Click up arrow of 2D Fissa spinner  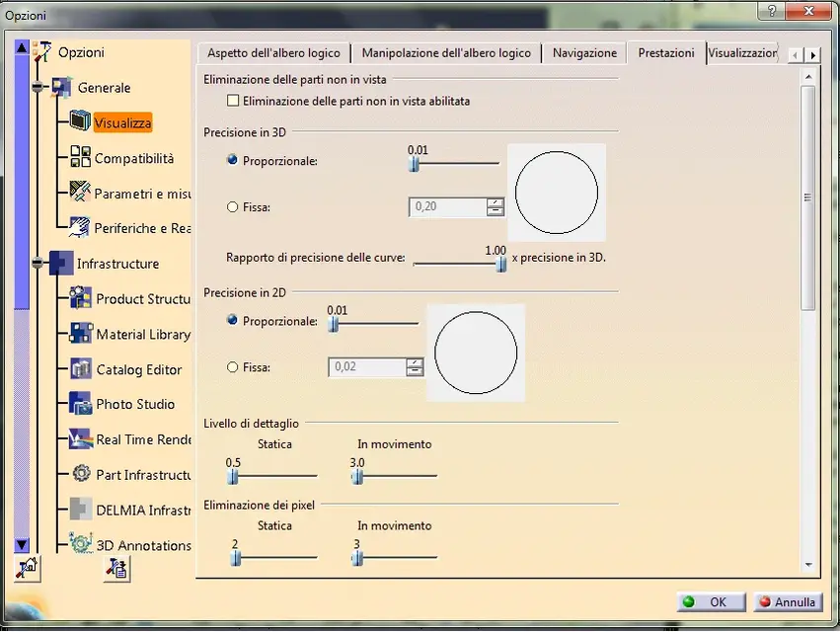[x=415, y=362]
